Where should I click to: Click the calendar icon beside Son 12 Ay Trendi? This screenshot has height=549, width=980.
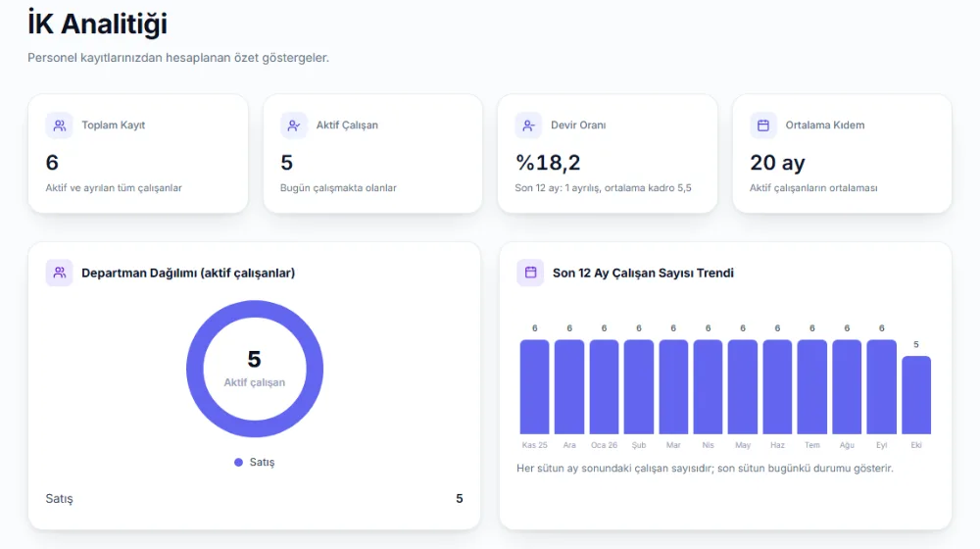click(530, 273)
